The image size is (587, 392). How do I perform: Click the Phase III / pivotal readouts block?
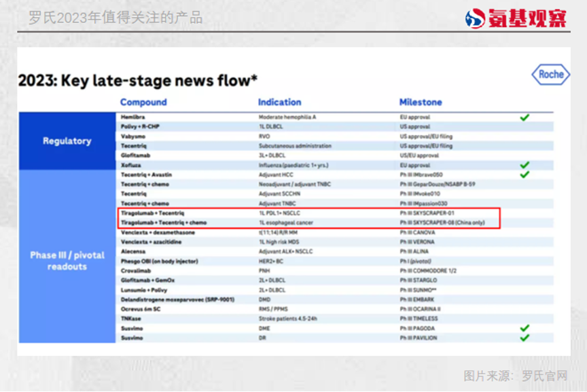coord(67,260)
